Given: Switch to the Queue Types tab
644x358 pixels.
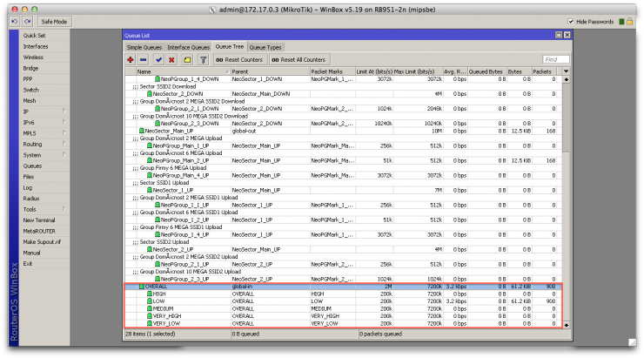Looking at the screenshot, I should point(265,47).
